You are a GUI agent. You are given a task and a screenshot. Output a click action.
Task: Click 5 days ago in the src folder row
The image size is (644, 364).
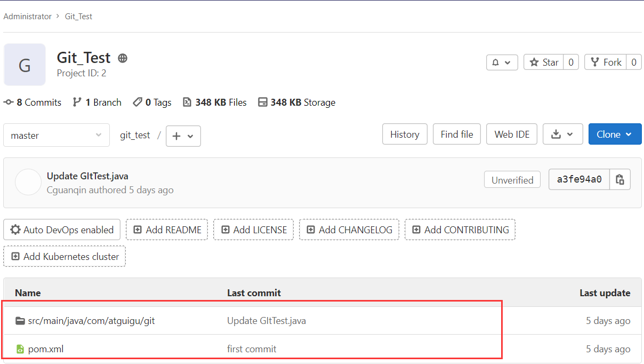[x=608, y=321]
